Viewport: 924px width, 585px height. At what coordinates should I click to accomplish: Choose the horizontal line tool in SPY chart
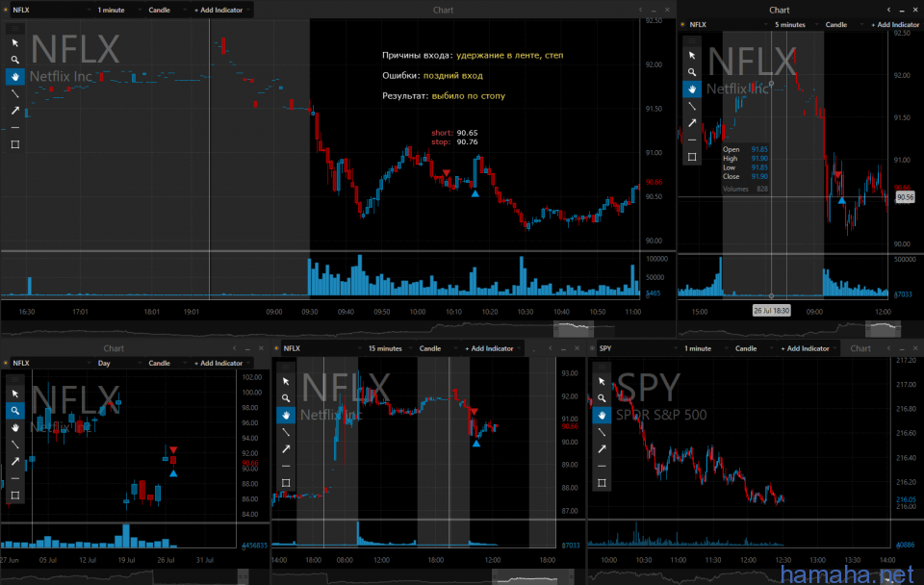602,466
